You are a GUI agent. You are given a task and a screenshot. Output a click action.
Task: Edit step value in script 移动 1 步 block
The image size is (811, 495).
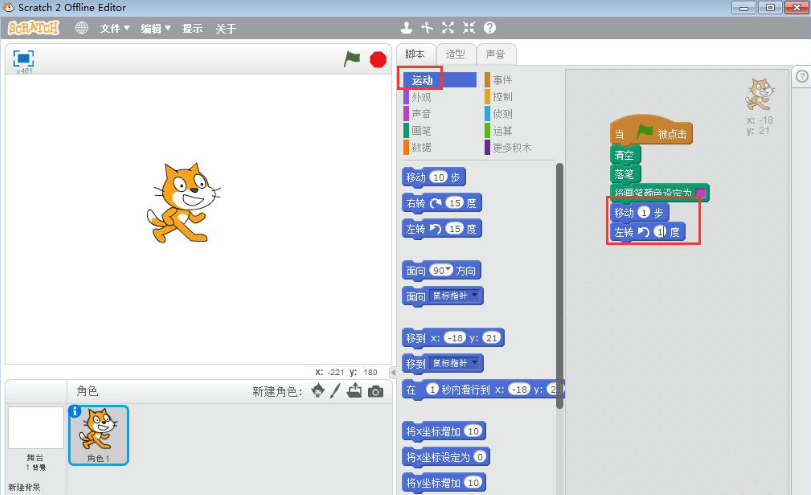[x=643, y=213]
